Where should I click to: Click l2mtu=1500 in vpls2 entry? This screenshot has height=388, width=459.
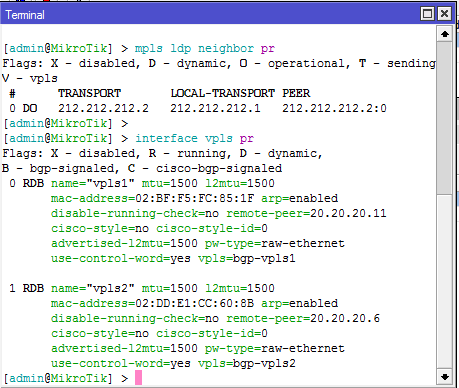pos(240,289)
